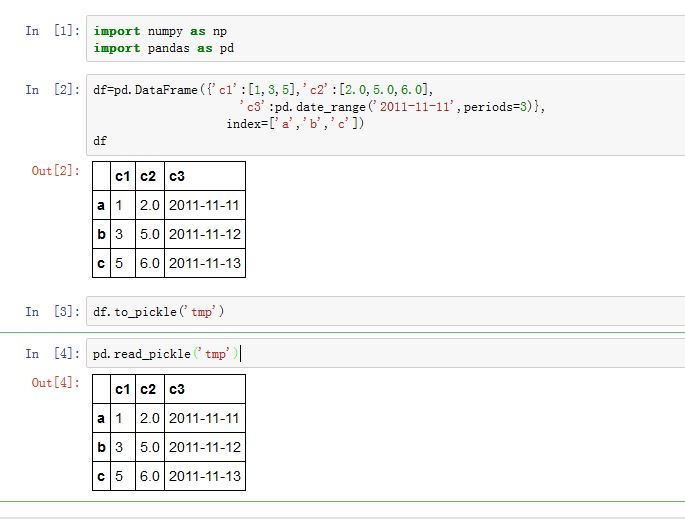Image resolution: width=685 pixels, height=519 pixels.
Task: Click the 'import pandas as pd' line
Action: (x=164, y=48)
